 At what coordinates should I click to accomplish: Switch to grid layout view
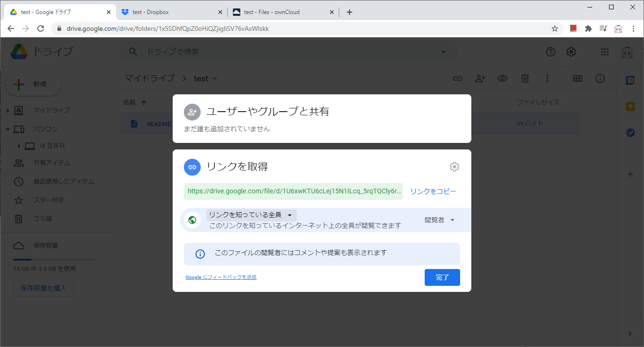click(578, 78)
